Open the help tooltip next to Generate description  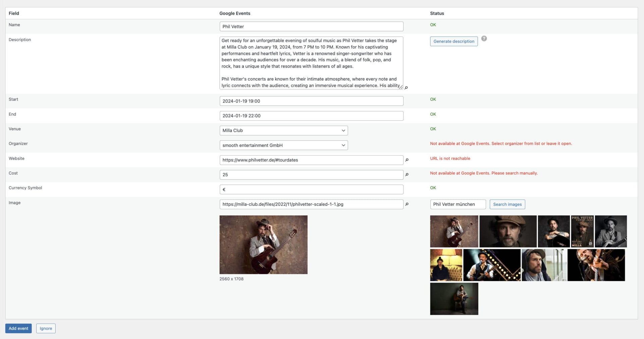(x=484, y=39)
